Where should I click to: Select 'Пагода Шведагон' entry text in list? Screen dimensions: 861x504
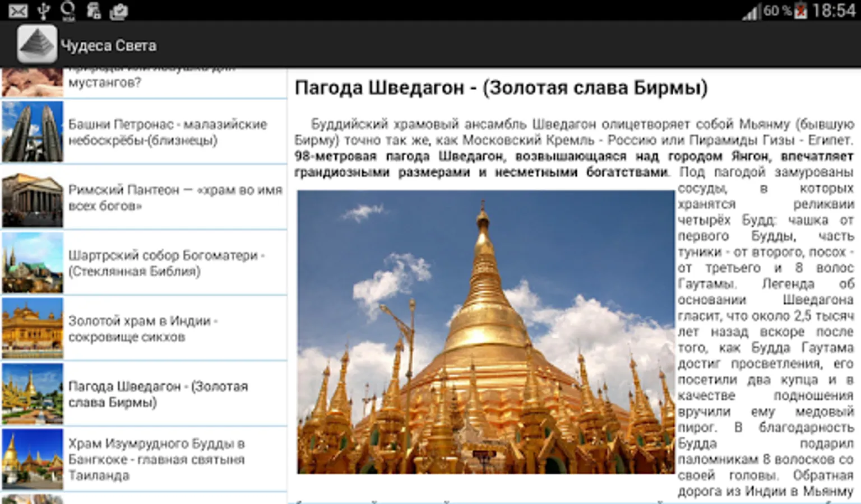pos(158,394)
